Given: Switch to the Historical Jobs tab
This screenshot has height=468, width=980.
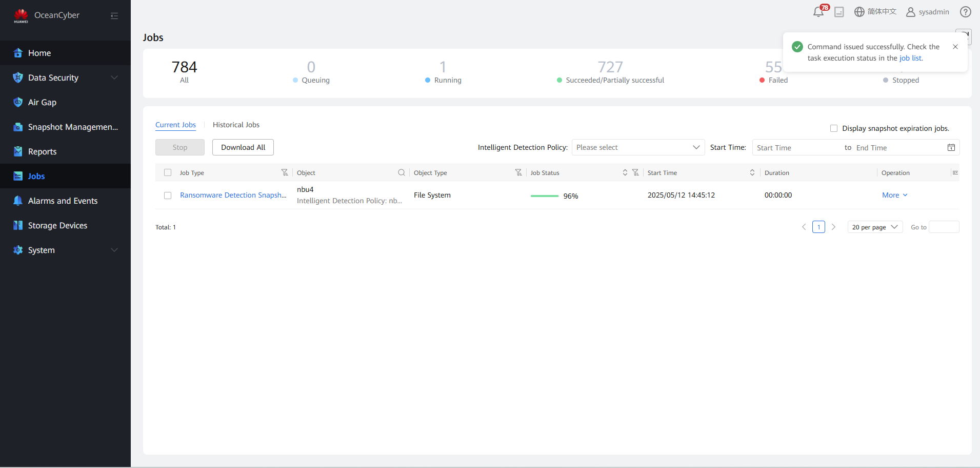Looking at the screenshot, I should [236, 125].
